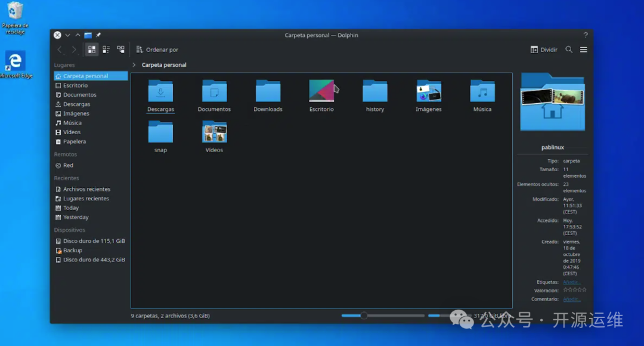644x346 pixels.
Task: Toggle split view with Dividir
Action: click(x=544, y=50)
